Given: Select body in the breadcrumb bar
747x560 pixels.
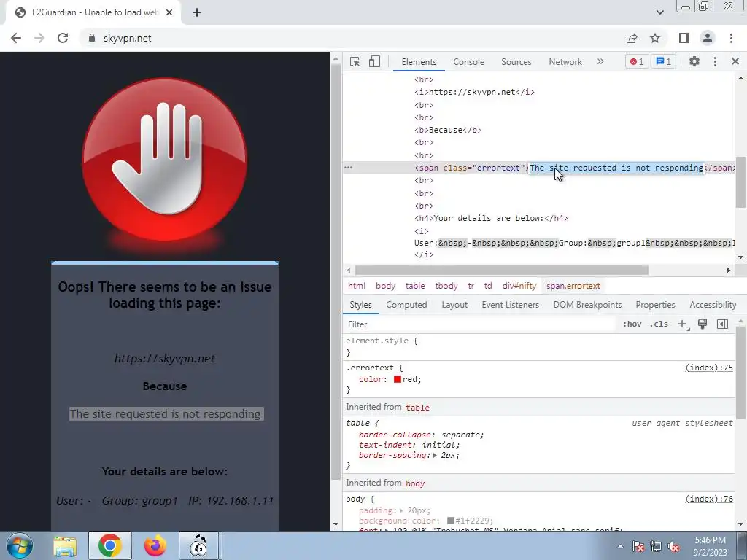Looking at the screenshot, I should [385, 286].
